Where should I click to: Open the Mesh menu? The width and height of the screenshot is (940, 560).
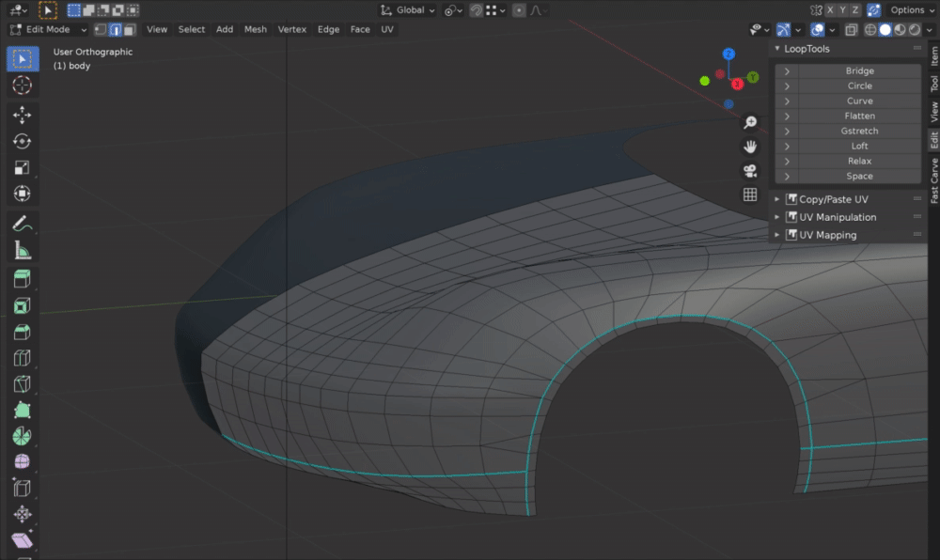point(255,30)
